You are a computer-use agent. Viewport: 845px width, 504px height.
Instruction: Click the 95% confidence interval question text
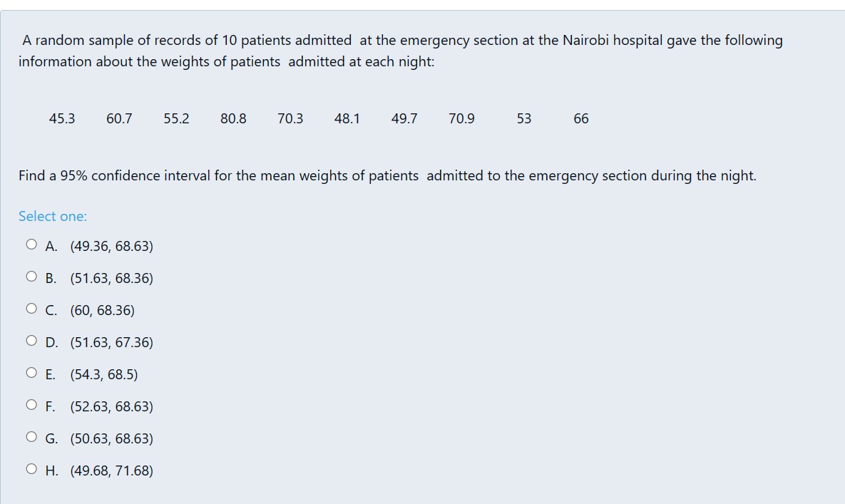(387, 176)
